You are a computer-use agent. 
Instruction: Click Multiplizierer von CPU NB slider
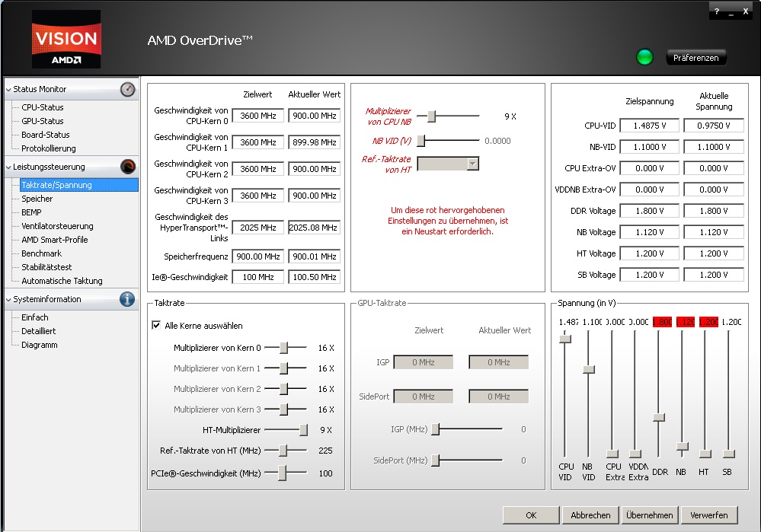pos(431,116)
